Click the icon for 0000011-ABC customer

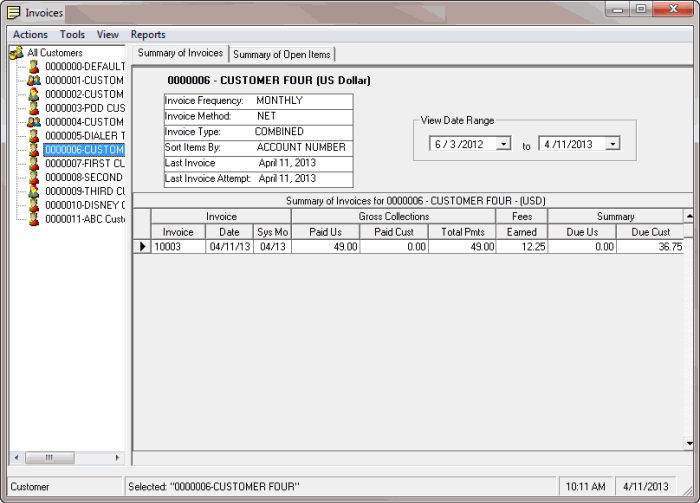coord(34,219)
